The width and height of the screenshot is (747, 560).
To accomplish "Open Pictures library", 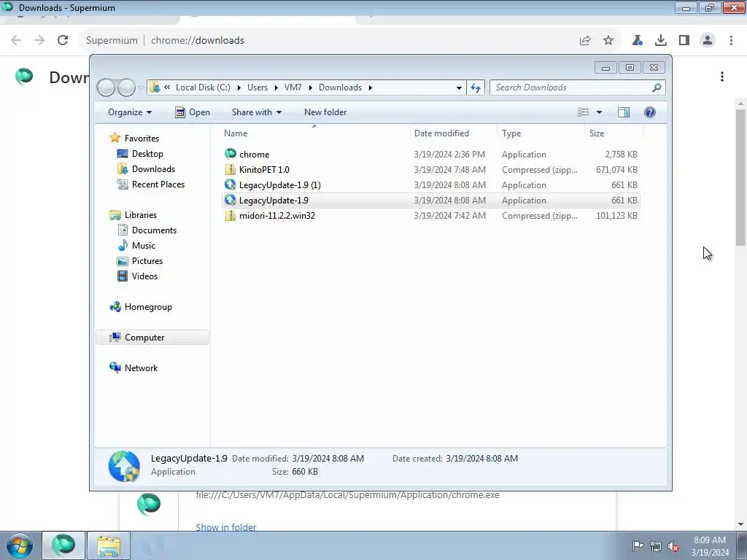I will [147, 260].
